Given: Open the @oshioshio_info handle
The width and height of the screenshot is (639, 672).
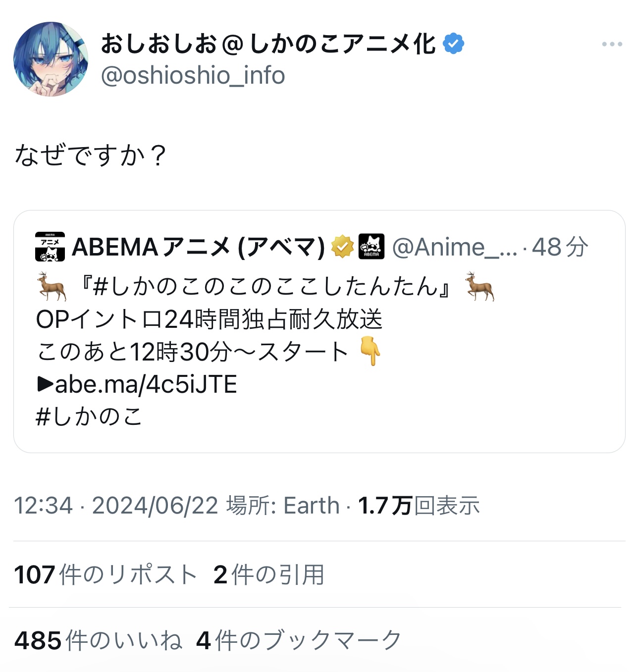Looking at the screenshot, I should click(193, 76).
